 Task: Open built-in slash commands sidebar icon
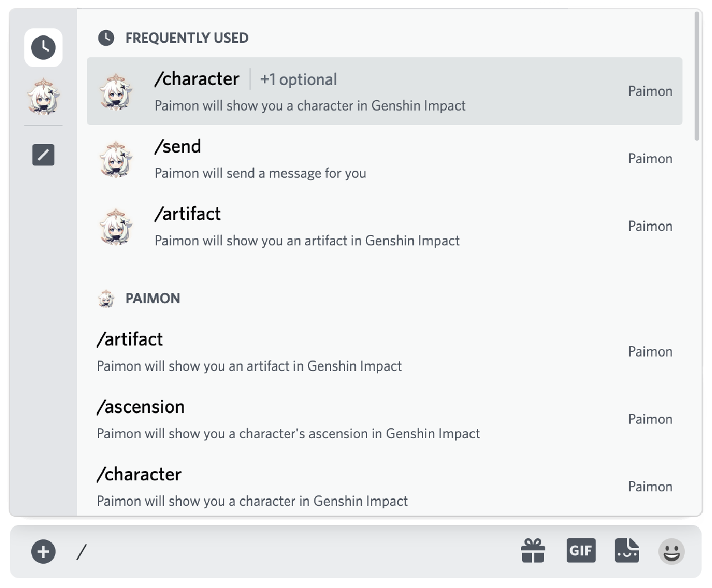[x=43, y=155]
